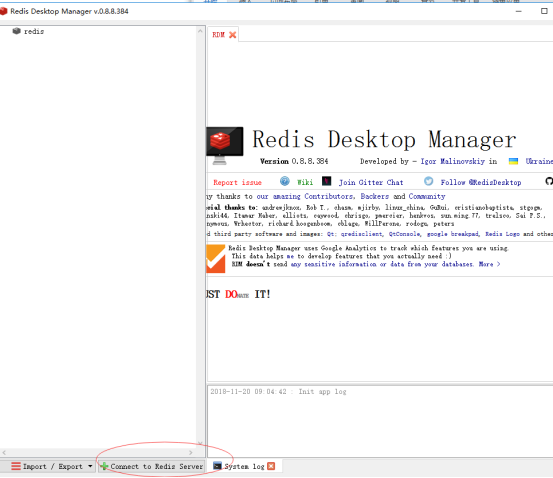Open Join Gitter Chat link

371,182
